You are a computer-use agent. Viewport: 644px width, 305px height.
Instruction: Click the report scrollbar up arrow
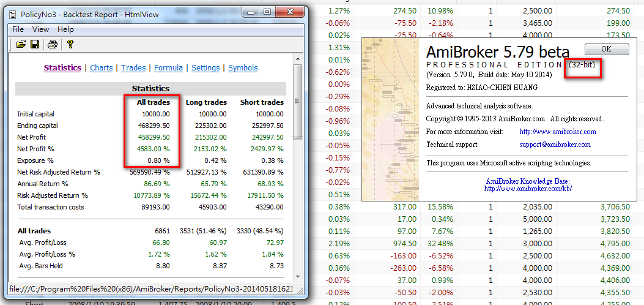click(x=298, y=61)
